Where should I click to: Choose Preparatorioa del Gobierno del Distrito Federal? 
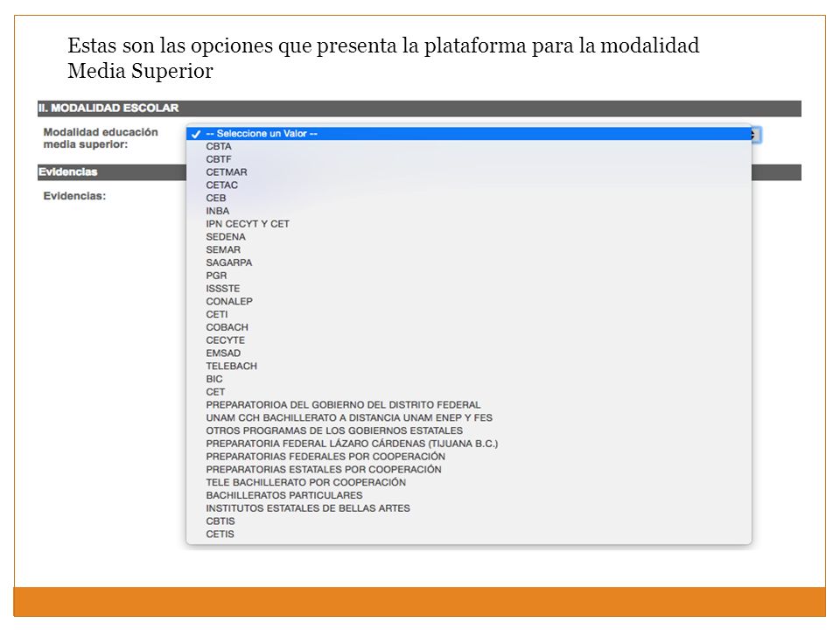tap(469, 405)
